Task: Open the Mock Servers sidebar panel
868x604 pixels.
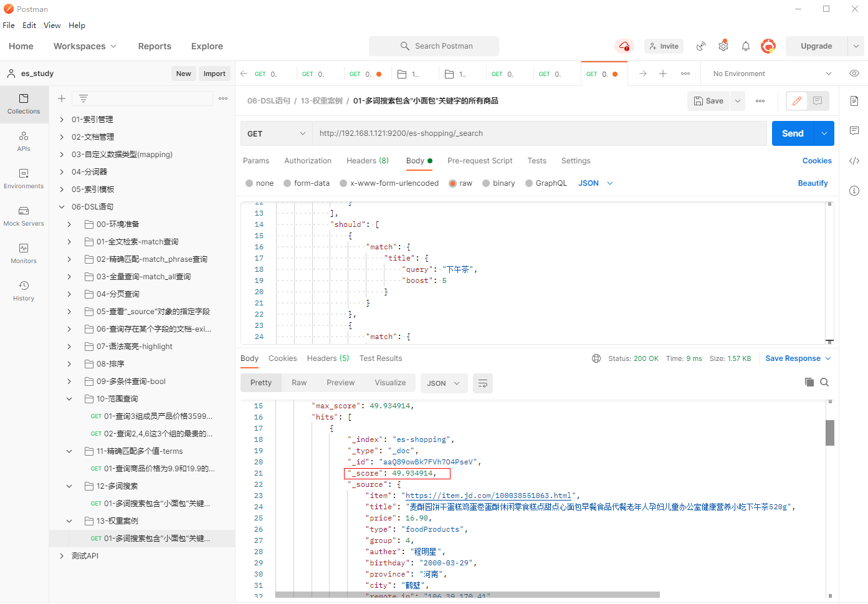Action: tap(24, 216)
